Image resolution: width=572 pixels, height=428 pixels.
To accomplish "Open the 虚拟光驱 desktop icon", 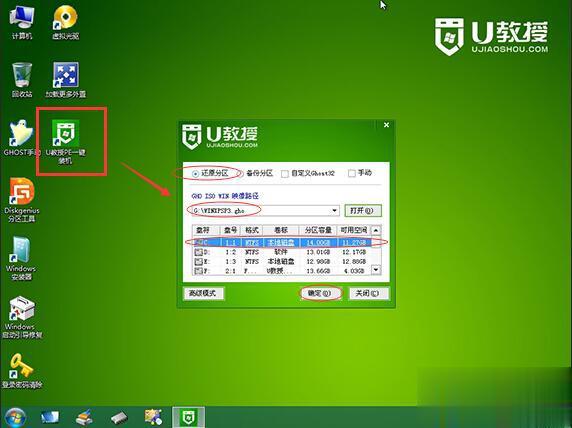I will coord(66,22).
